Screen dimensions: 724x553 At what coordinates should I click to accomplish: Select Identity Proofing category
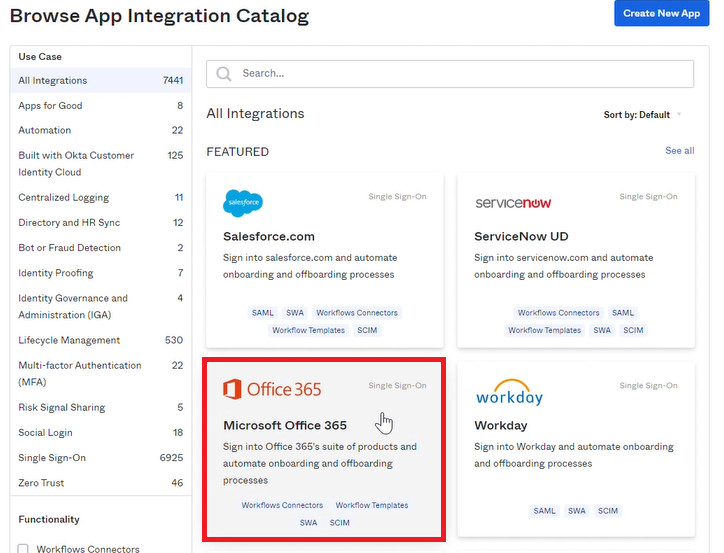coord(101,273)
